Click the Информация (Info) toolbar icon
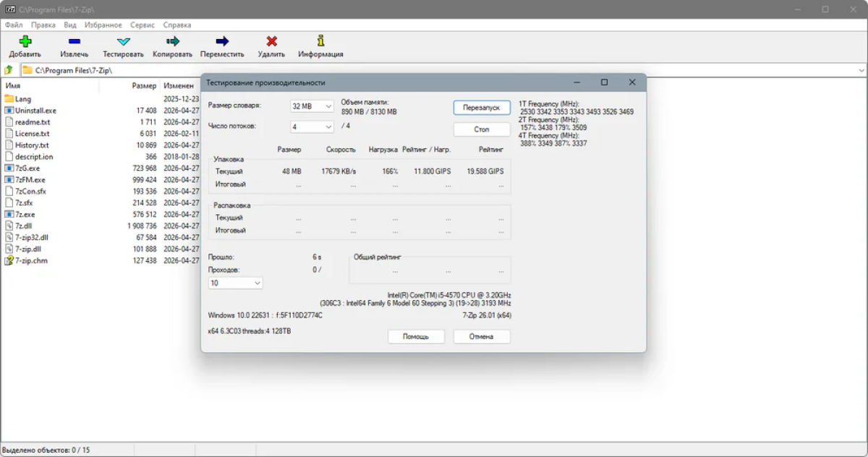The image size is (868, 457). coord(320,42)
